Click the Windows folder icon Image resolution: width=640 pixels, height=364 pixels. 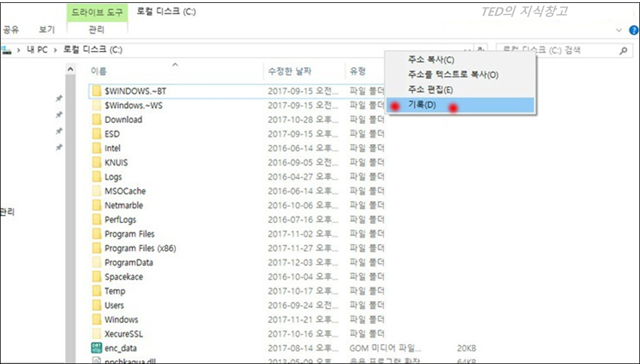[97, 319]
